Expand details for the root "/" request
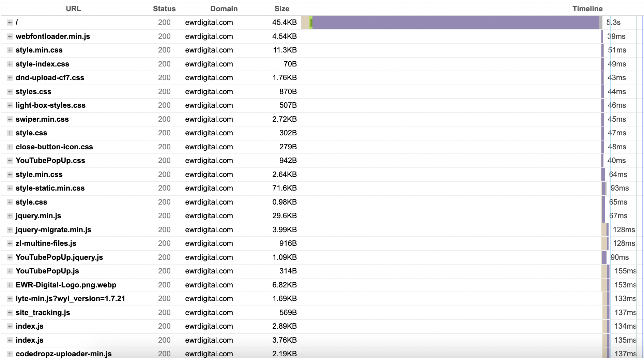The height and width of the screenshot is (358, 644). [x=10, y=23]
